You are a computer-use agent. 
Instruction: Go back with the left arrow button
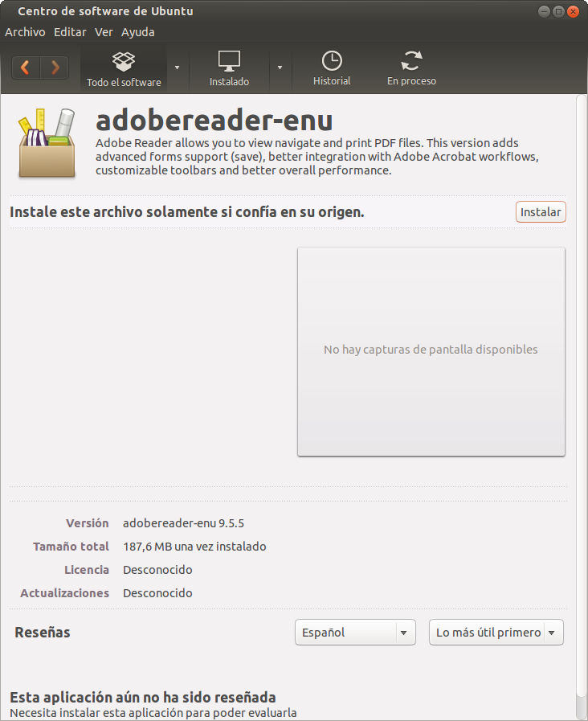(x=26, y=68)
